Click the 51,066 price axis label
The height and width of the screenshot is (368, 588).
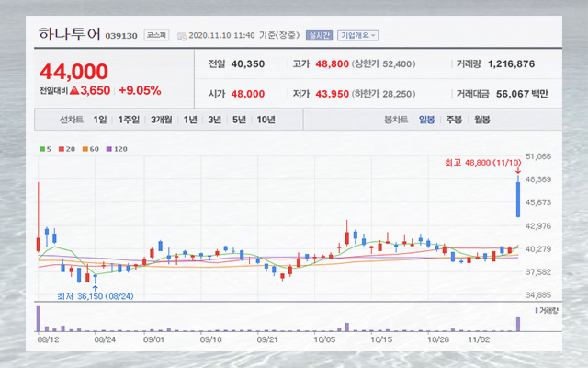538,156
